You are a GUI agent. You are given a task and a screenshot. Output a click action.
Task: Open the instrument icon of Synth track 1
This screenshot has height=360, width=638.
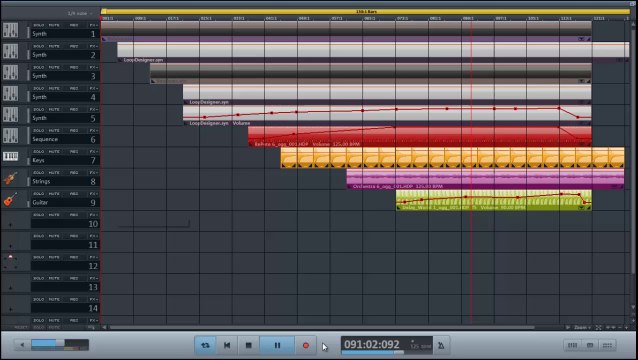10,30
